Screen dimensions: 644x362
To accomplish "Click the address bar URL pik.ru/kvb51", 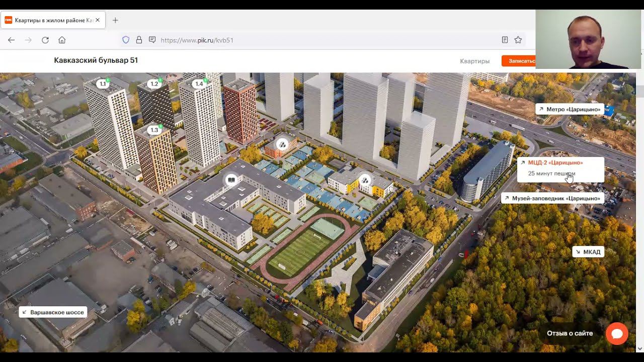I will [x=197, y=40].
